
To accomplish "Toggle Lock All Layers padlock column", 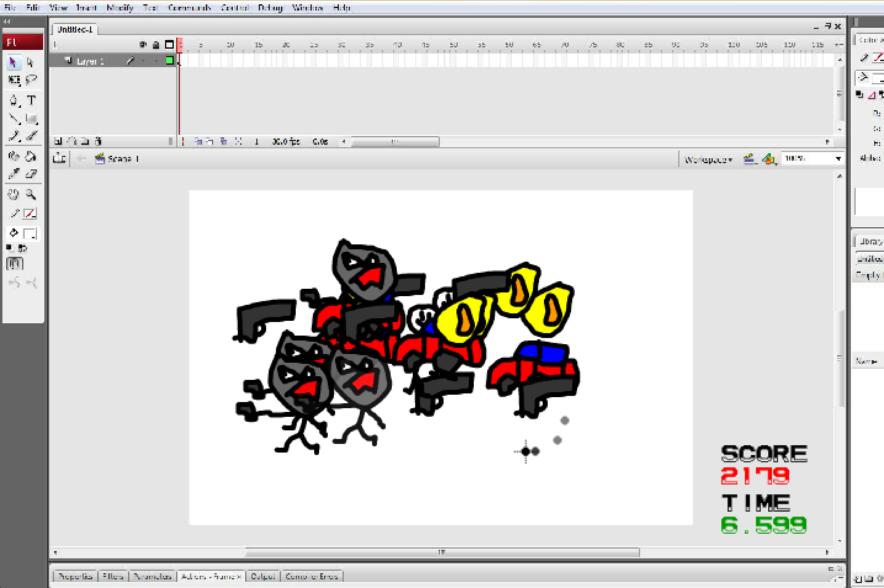I will 156,45.
